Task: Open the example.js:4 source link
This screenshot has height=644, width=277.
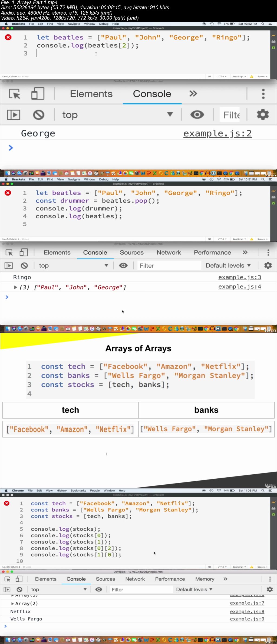Action: [240, 287]
